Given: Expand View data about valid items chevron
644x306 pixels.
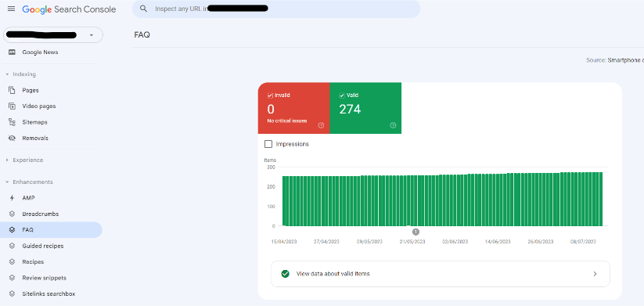Looking at the screenshot, I should (x=595, y=274).
